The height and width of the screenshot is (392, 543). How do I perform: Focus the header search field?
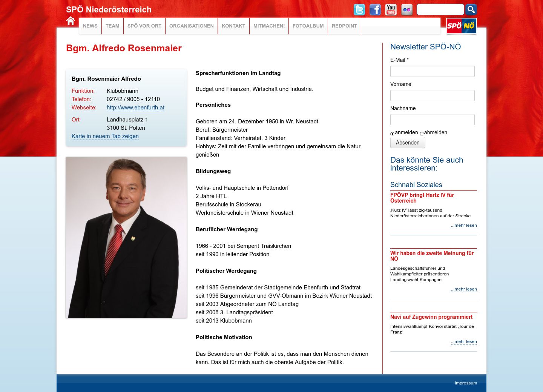440,9
